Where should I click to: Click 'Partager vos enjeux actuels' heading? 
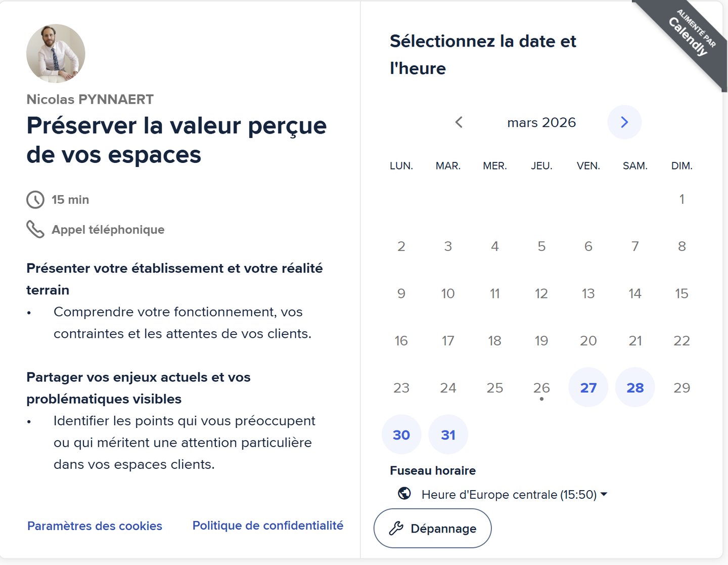pos(139,388)
